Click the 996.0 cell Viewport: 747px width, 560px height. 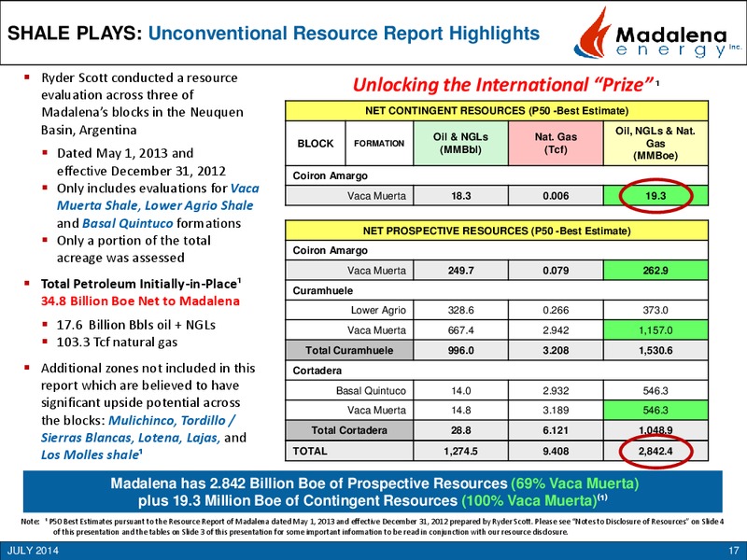(x=460, y=351)
